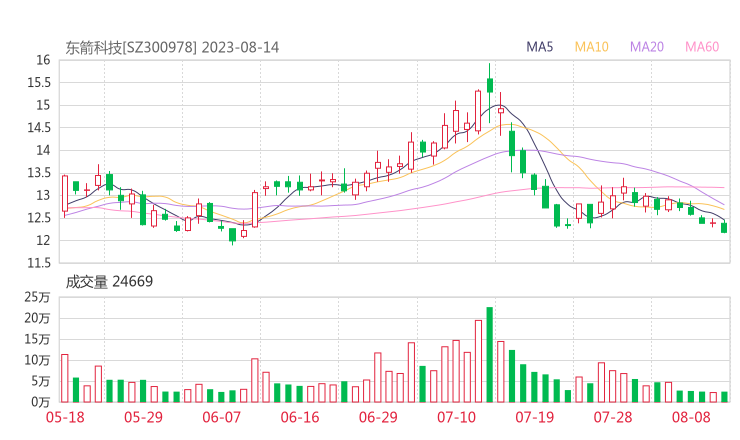Viewport: 740px width, 440px height.
Task: Click the 0万 volume axis label
Action: point(41,402)
